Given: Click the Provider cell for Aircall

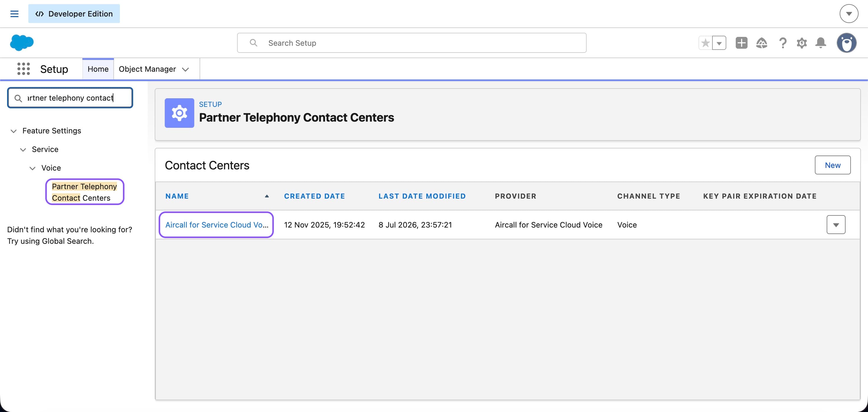Looking at the screenshot, I should tap(548, 225).
